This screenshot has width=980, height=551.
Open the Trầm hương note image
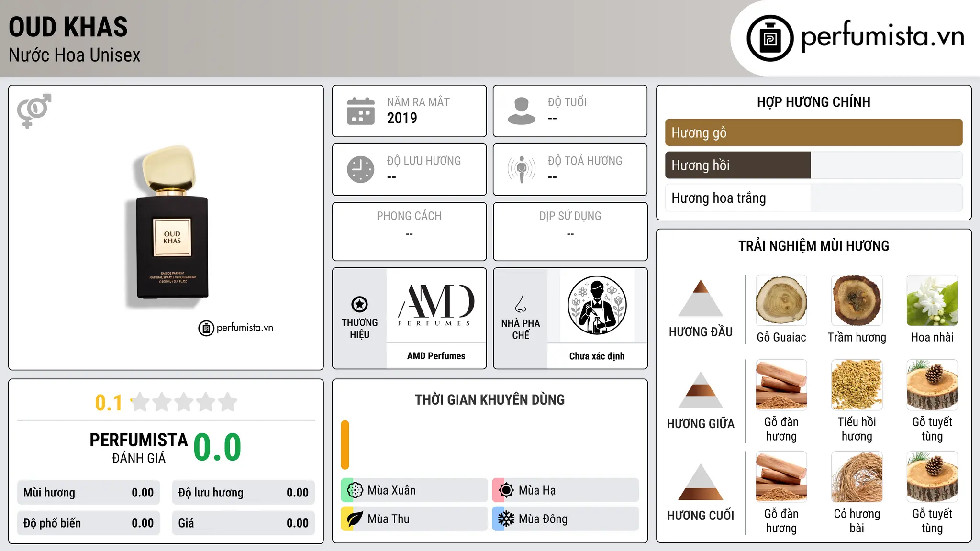tap(857, 300)
